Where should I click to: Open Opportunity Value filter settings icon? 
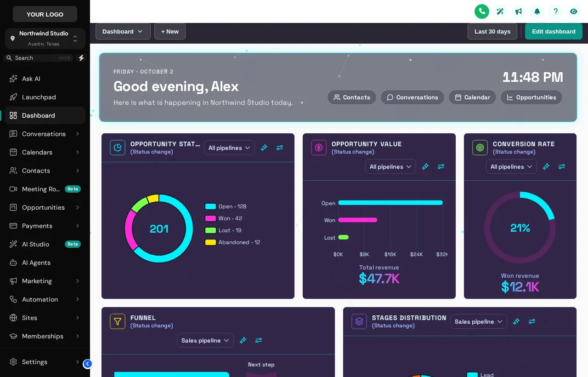pyautogui.click(x=441, y=166)
